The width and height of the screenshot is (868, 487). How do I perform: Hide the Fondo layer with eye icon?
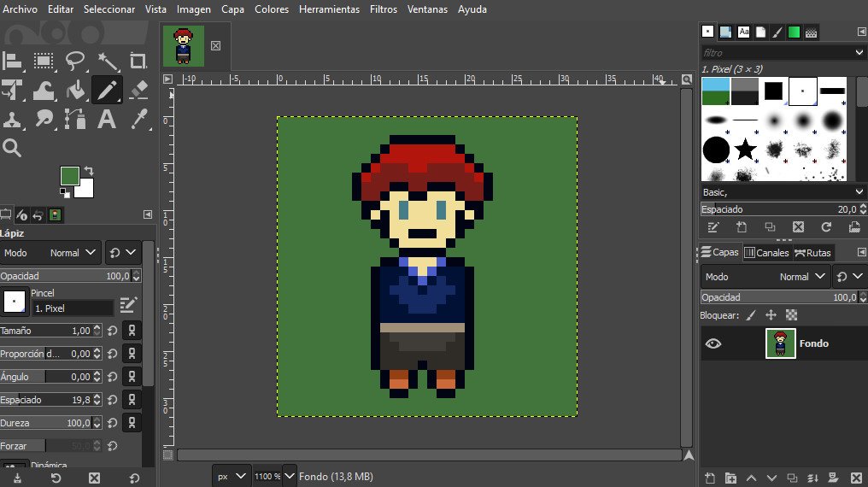(713, 343)
